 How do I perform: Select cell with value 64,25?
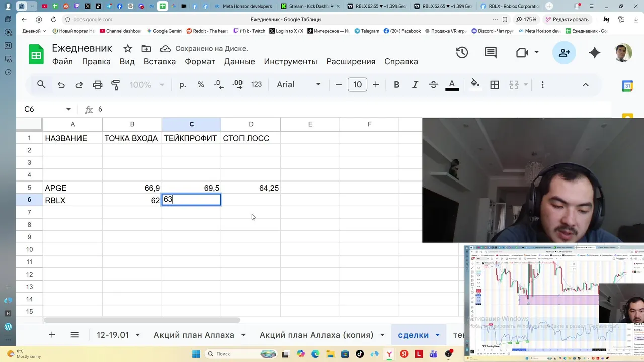coord(251,188)
